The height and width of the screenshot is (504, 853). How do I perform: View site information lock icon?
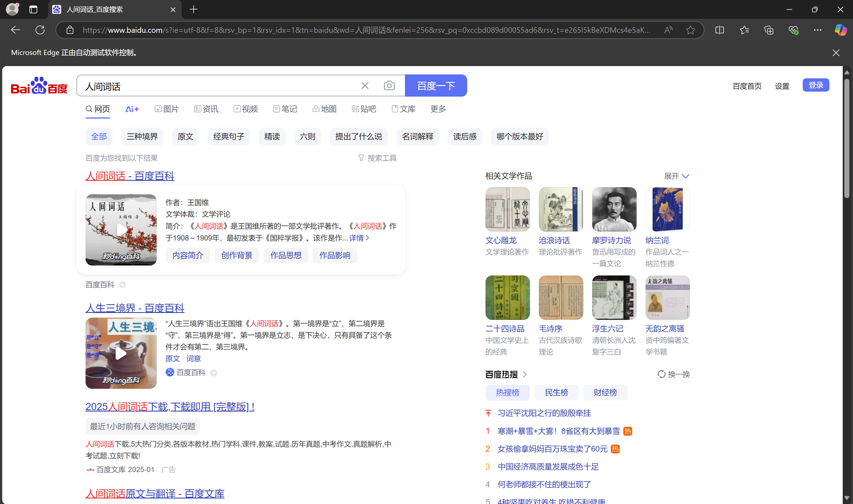[x=70, y=30]
